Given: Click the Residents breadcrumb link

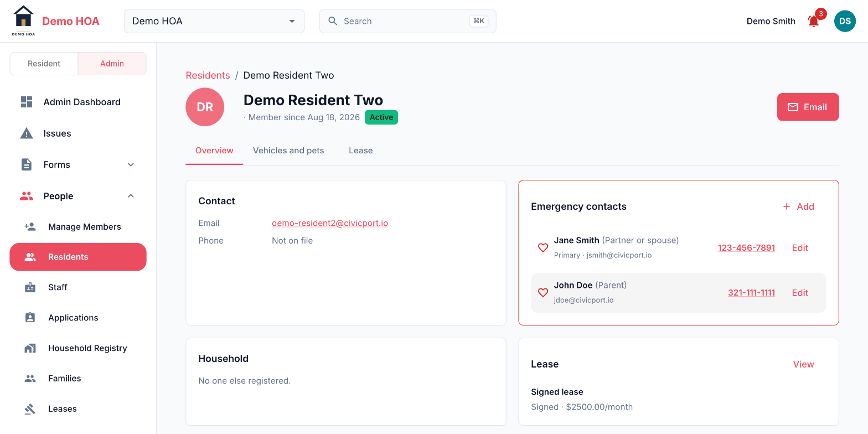Looking at the screenshot, I should coord(208,75).
